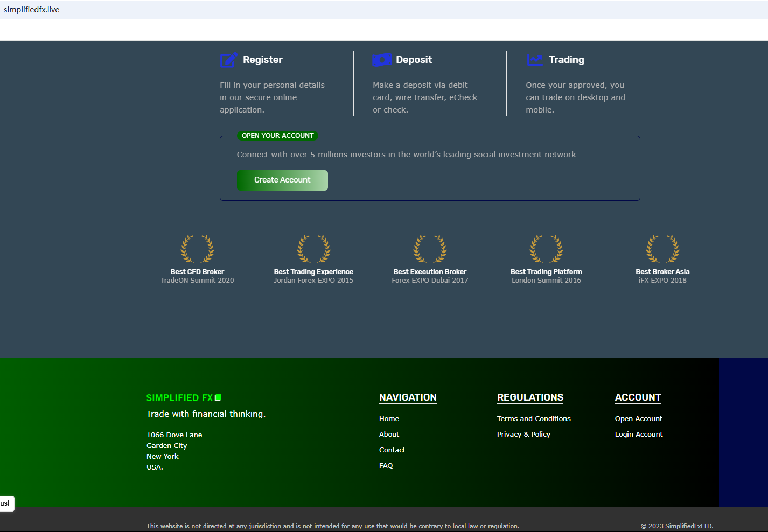Open Terms and Conditions link

[x=533, y=419]
